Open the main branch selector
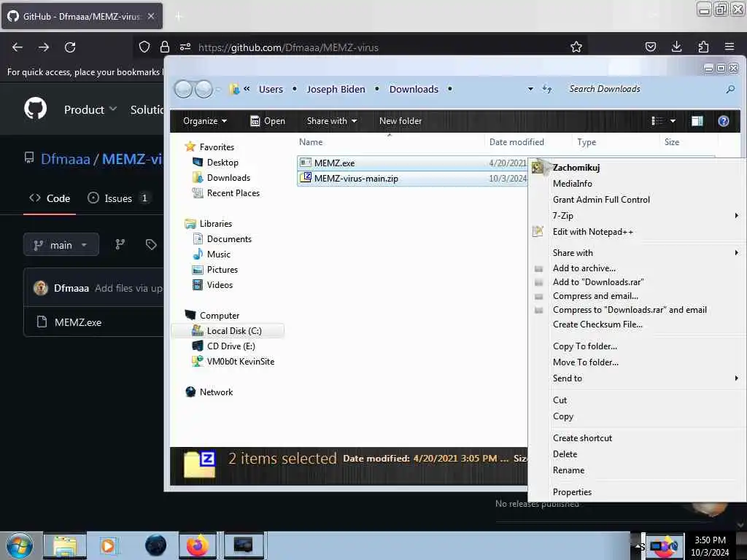The width and height of the screenshot is (747, 560). coord(61,245)
